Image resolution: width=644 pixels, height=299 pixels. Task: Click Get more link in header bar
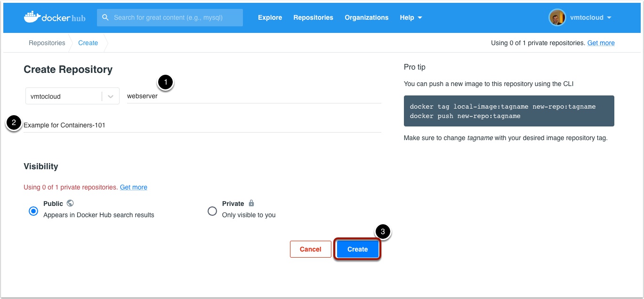[x=601, y=43]
